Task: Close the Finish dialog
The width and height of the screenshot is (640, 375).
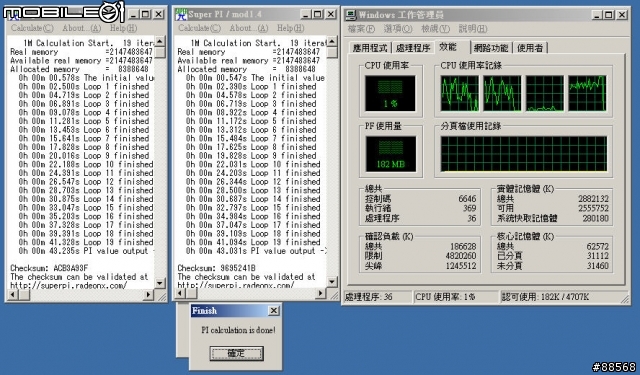Action: [274, 311]
